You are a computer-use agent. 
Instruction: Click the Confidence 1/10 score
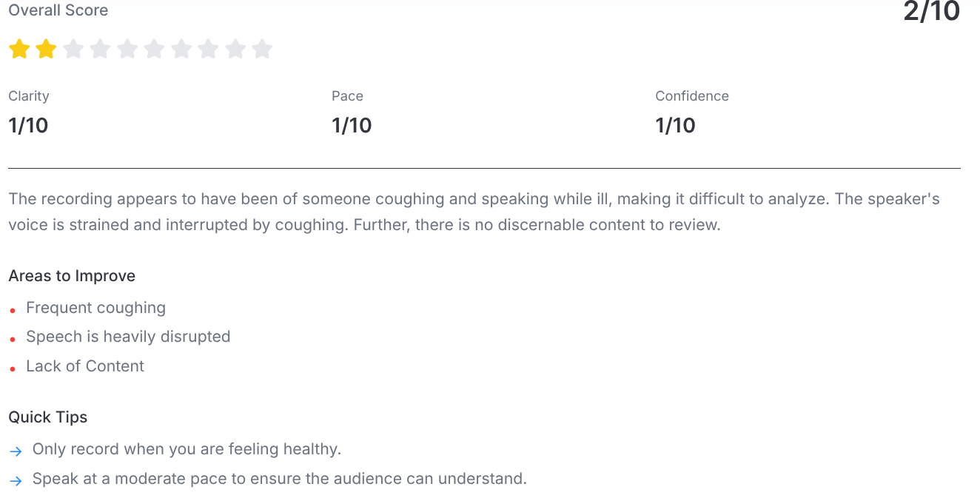(x=675, y=125)
